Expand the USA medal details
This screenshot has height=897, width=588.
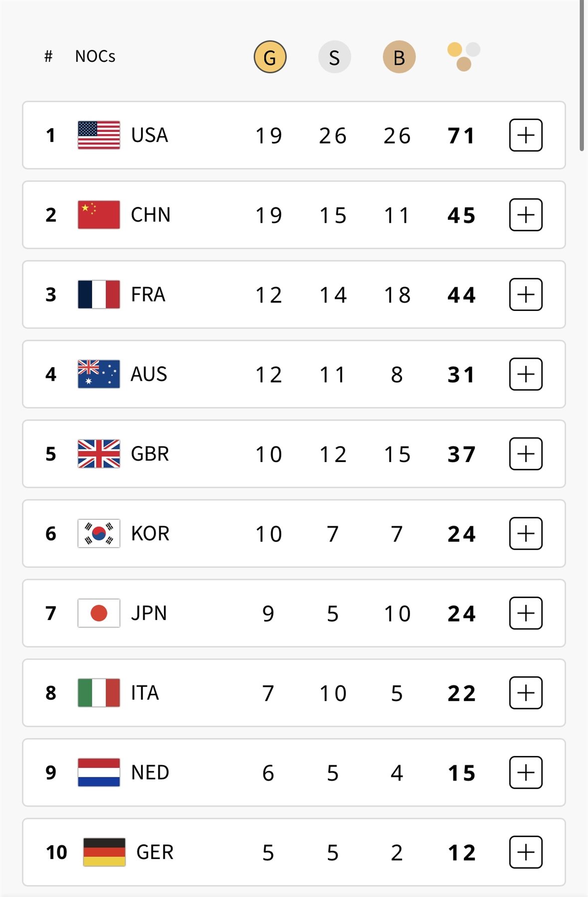point(526,135)
